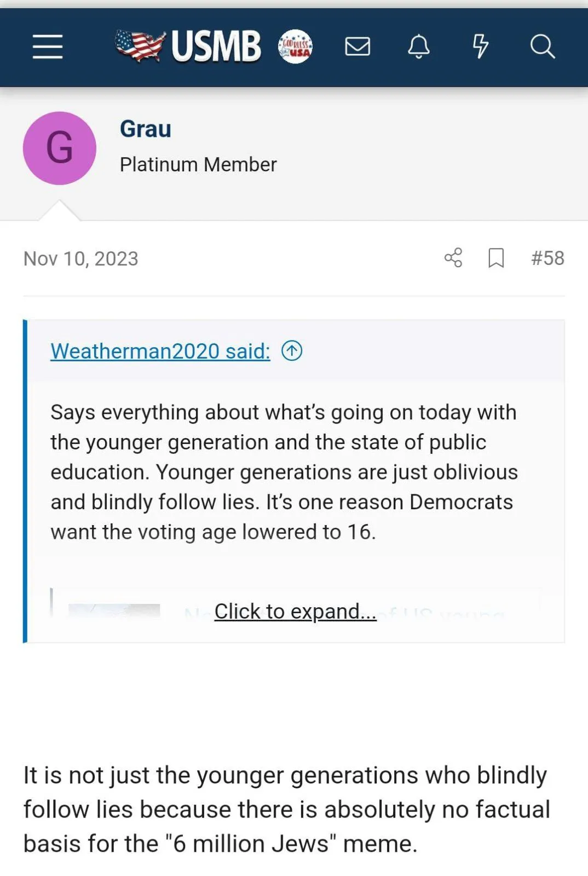Viewport: 588px width, 876px height.
Task: Open the hamburger navigation menu
Action: pyautogui.click(x=48, y=46)
